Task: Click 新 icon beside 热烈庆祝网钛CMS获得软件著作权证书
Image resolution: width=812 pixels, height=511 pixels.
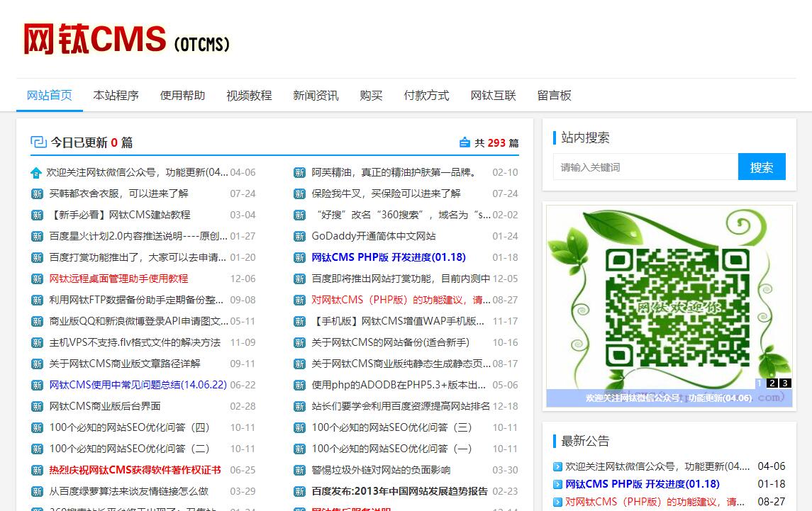Action: pyautogui.click(x=37, y=470)
